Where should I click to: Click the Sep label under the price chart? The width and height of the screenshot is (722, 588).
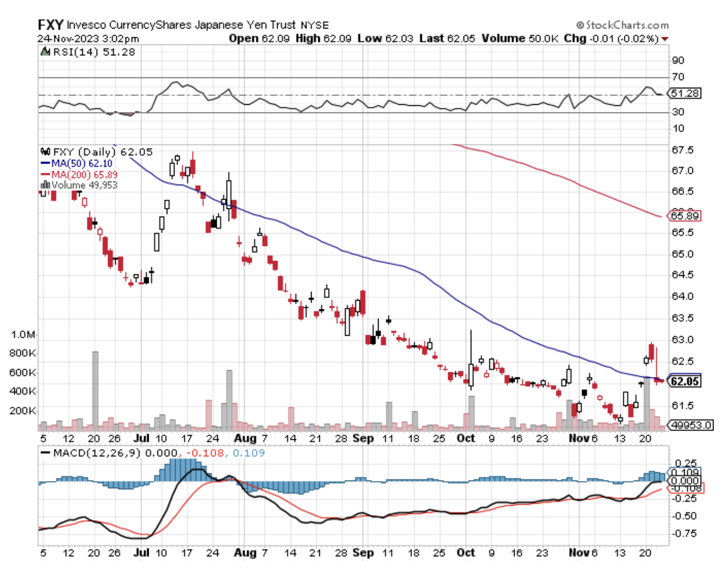pos(363,438)
